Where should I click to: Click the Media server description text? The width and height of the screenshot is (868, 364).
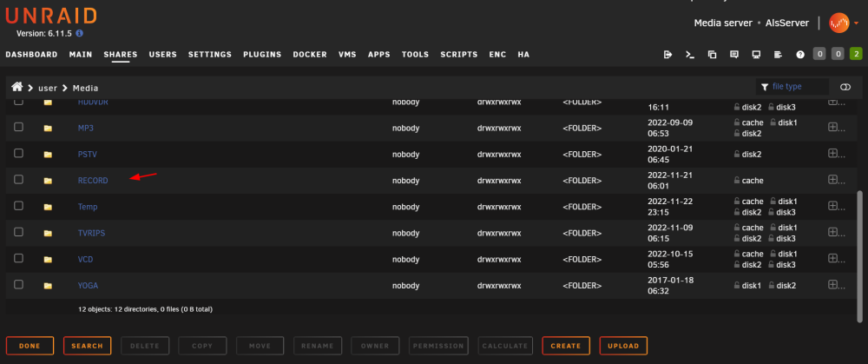tap(723, 23)
